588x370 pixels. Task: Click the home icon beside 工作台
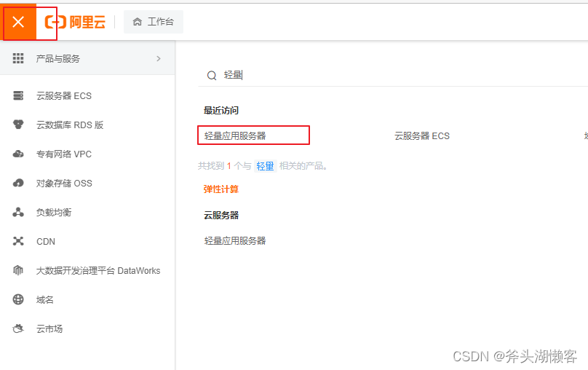click(x=138, y=22)
